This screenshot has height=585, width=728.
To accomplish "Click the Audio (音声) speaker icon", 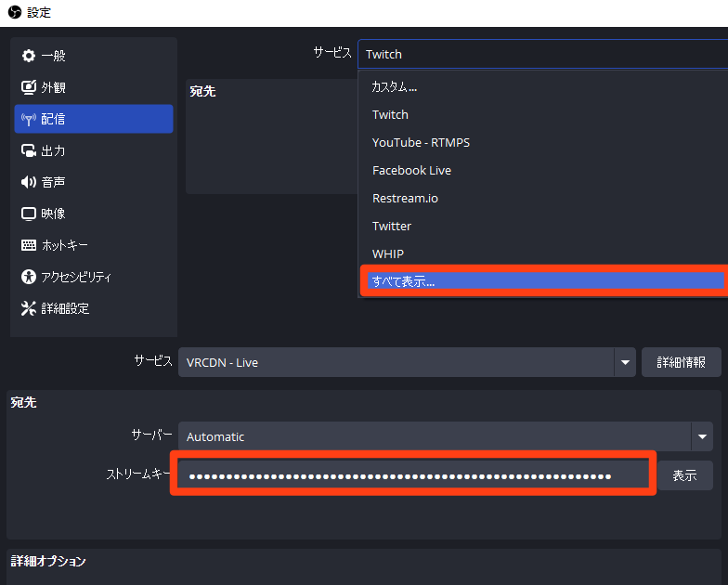I will coord(28,182).
